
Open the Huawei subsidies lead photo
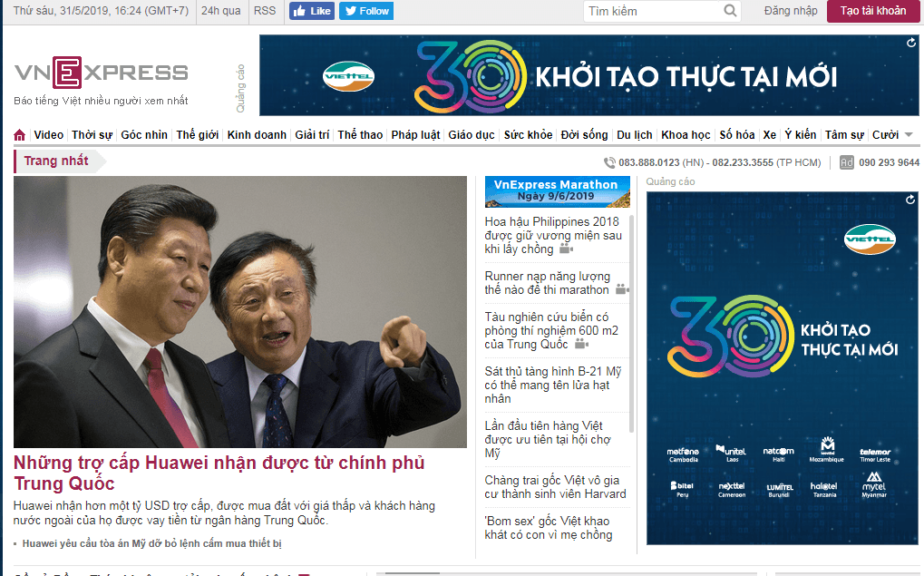coord(239,312)
